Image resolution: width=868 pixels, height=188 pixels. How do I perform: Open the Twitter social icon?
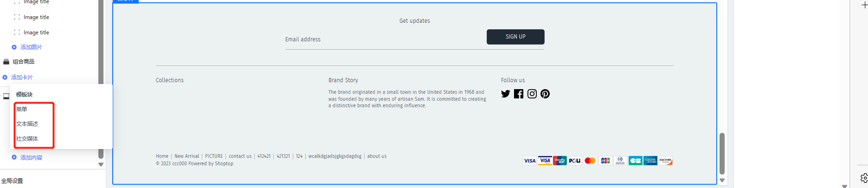click(506, 94)
